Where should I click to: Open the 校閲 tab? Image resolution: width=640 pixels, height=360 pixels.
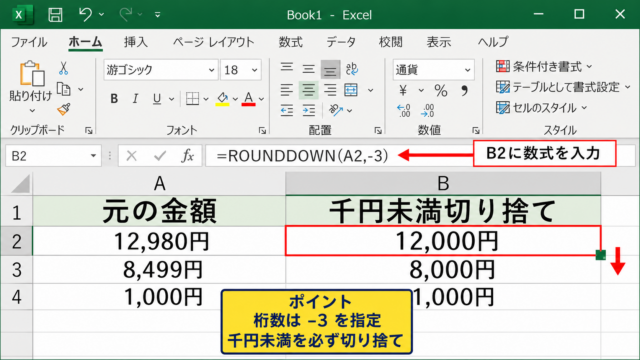point(391,42)
